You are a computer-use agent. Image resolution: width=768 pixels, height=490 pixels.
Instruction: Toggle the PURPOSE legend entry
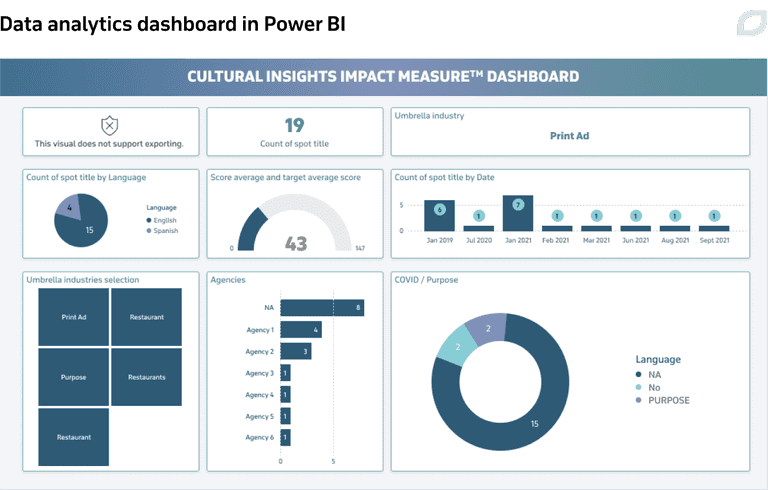point(663,400)
